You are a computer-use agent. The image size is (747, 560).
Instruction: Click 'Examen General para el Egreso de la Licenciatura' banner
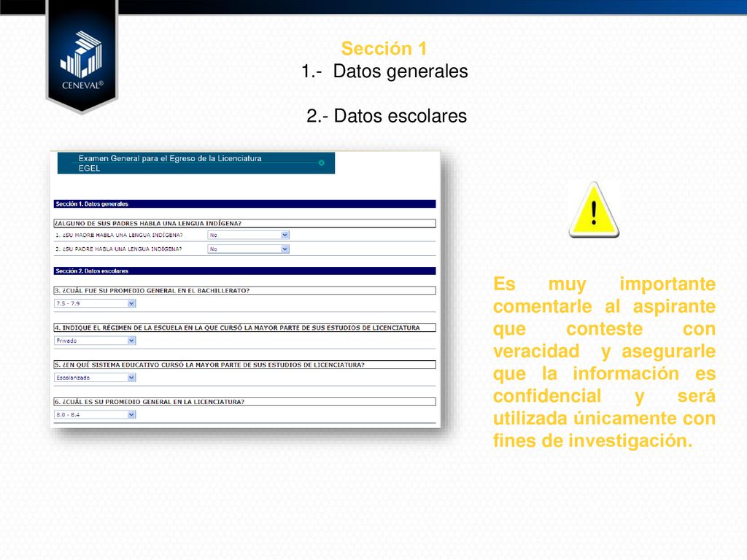[196, 163]
